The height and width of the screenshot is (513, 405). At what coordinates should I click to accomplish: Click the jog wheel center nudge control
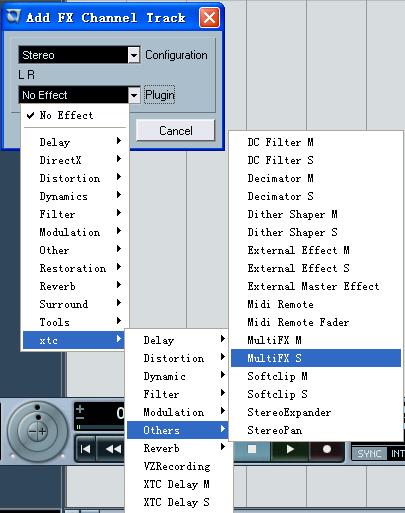click(x=37, y=431)
